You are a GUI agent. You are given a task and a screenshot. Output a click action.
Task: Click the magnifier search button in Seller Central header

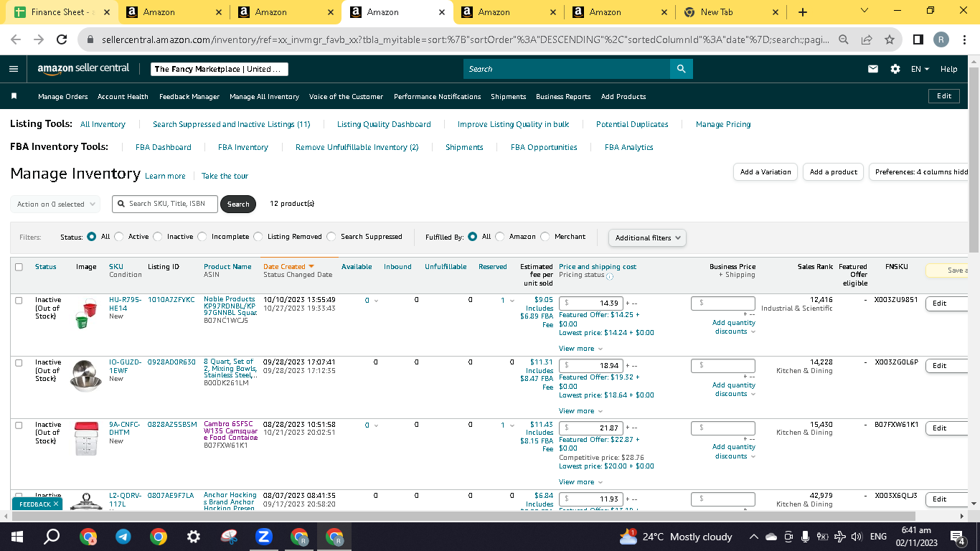tap(681, 69)
